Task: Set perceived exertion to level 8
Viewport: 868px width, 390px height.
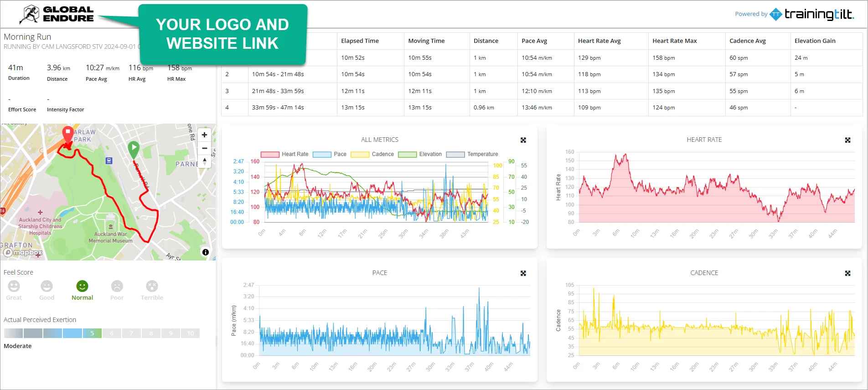Action: [151, 333]
